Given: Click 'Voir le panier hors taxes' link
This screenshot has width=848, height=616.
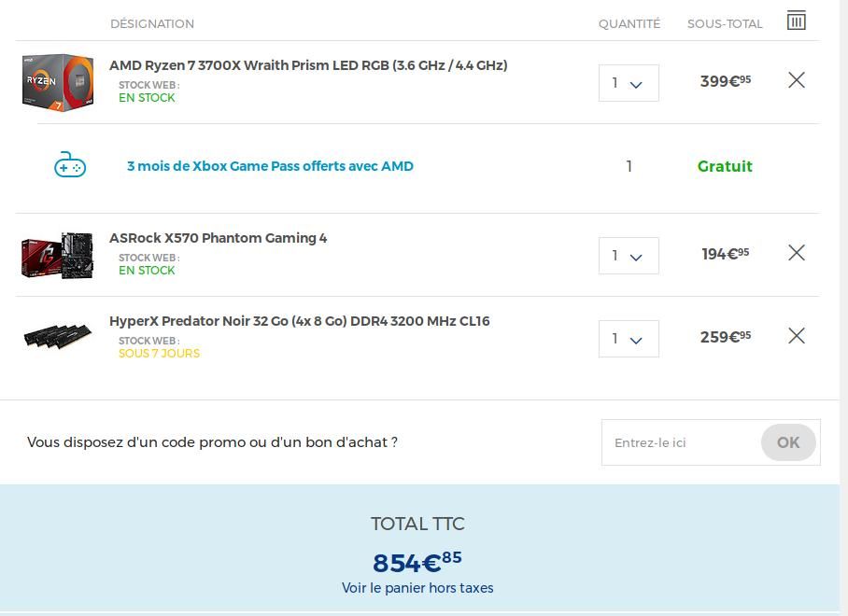Looking at the screenshot, I should pos(417,588).
